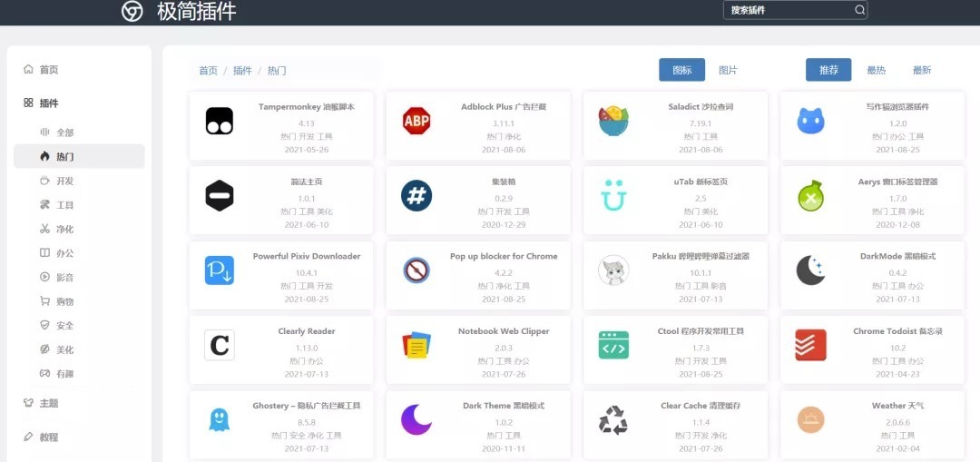Collapse the 插件 sidebar section
This screenshot has width=980, height=462.
tap(49, 103)
